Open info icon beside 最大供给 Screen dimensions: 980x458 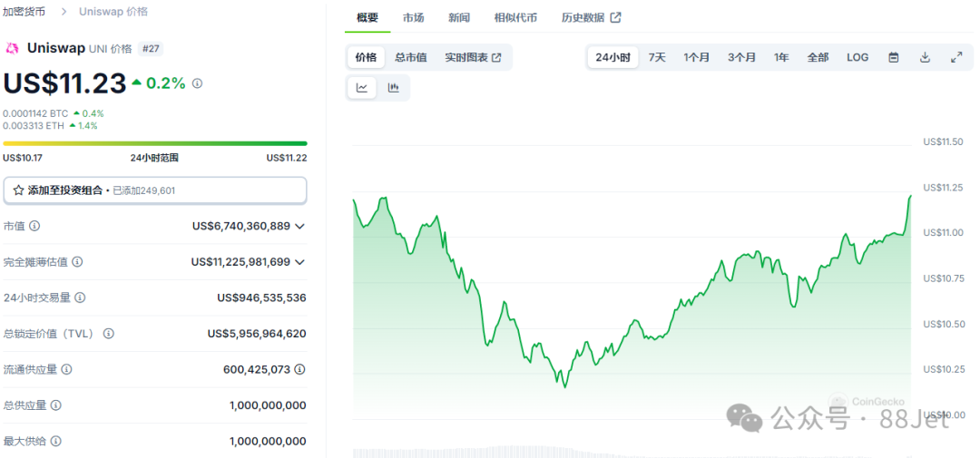56,441
